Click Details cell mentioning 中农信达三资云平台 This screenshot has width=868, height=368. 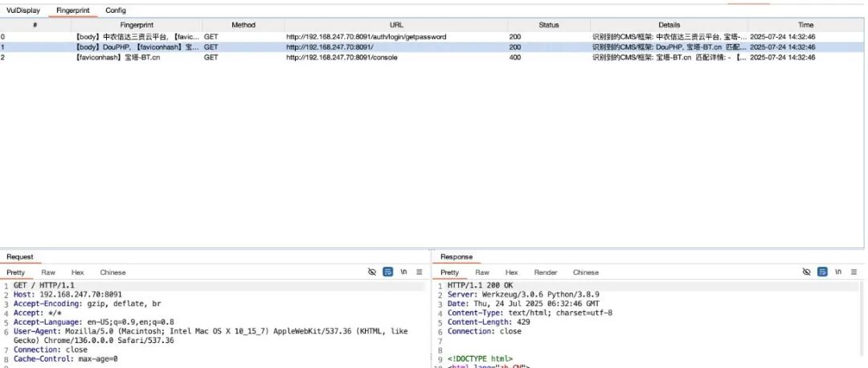[669, 36]
